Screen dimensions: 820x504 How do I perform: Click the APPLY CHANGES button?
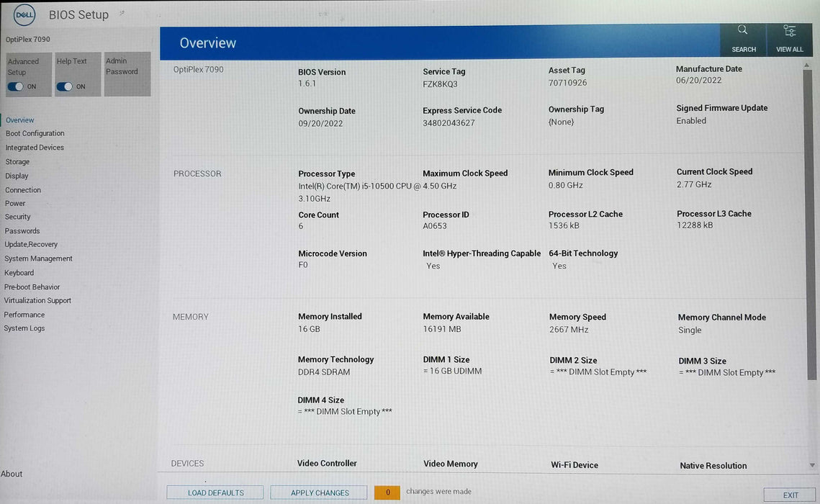[x=320, y=492]
